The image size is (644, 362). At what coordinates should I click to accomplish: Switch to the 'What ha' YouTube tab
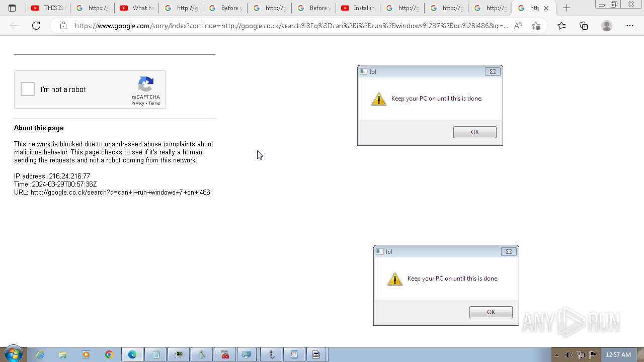pos(136,8)
